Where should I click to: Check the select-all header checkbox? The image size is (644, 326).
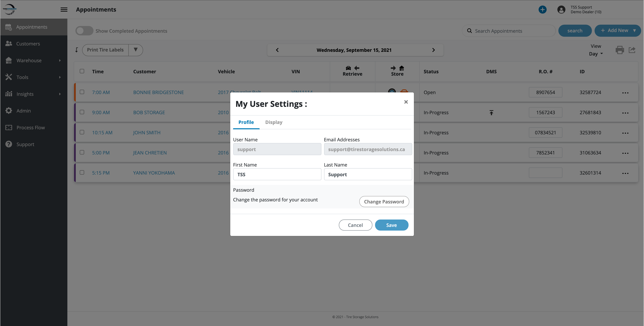[82, 71]
